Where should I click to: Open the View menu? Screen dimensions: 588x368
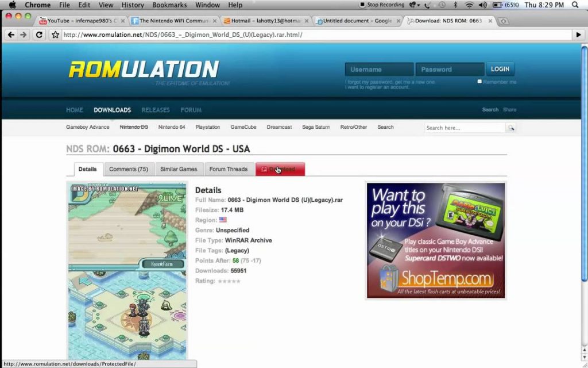click(x=106, y=5)
